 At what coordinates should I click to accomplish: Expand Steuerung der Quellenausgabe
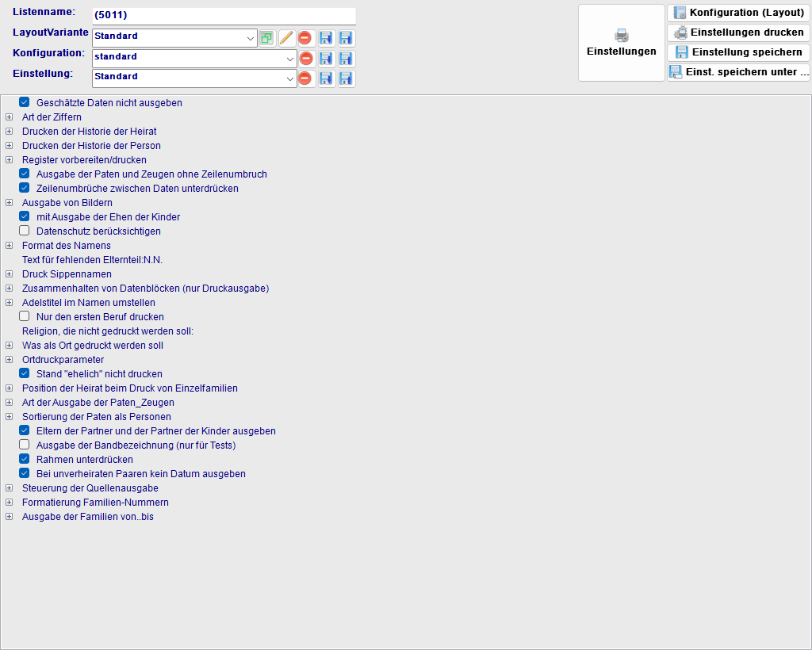point(9,487)
